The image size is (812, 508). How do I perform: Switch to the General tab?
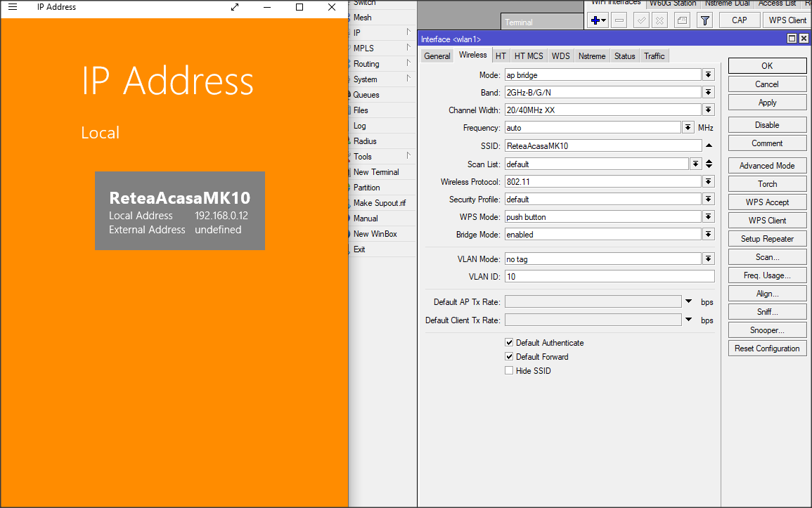[x=437, y=56]
